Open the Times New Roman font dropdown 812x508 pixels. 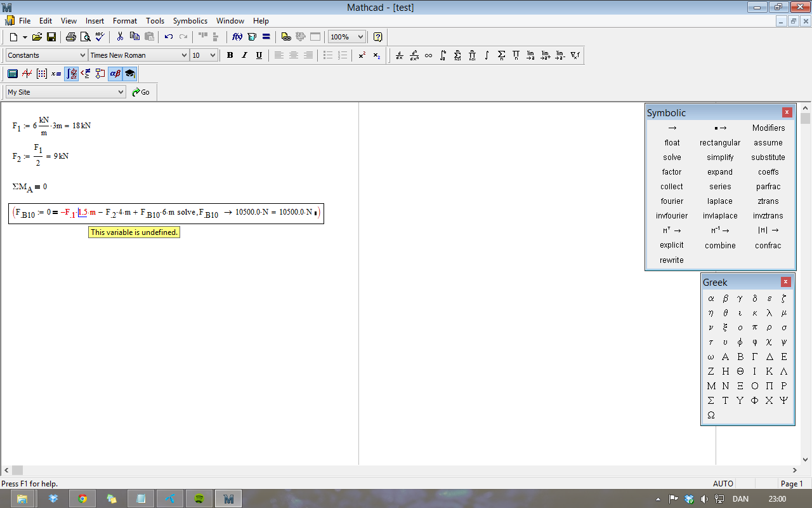tap(184, 55)
